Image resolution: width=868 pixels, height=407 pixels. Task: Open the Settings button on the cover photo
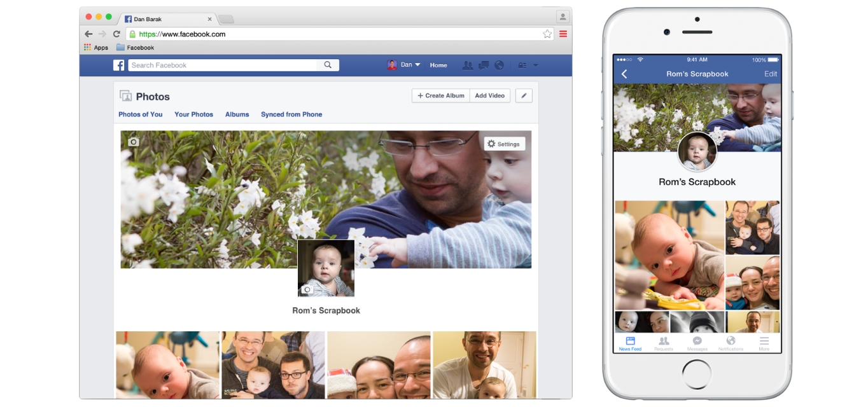click(505, 144)
